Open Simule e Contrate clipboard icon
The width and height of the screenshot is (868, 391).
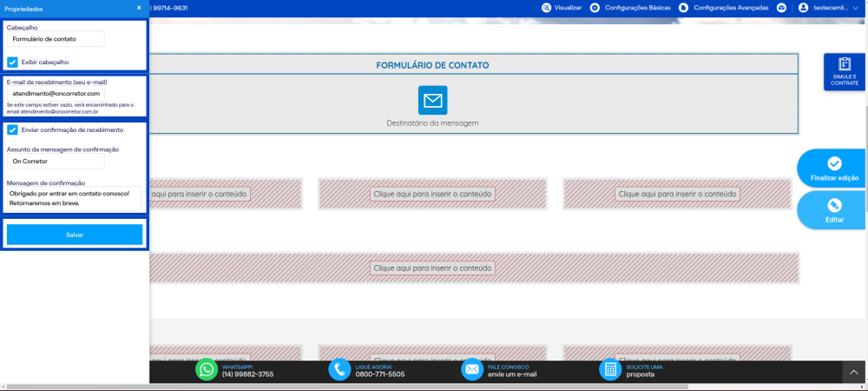coord(845,63)
